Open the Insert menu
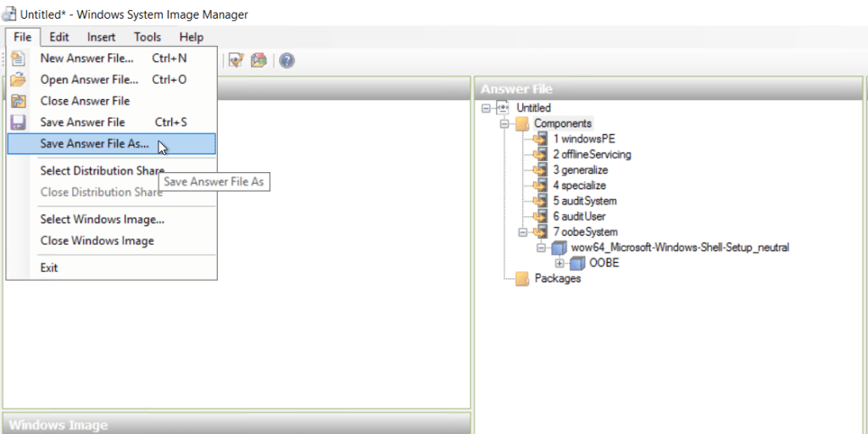Viewport: 868px width, 434px height. [101, 36]
